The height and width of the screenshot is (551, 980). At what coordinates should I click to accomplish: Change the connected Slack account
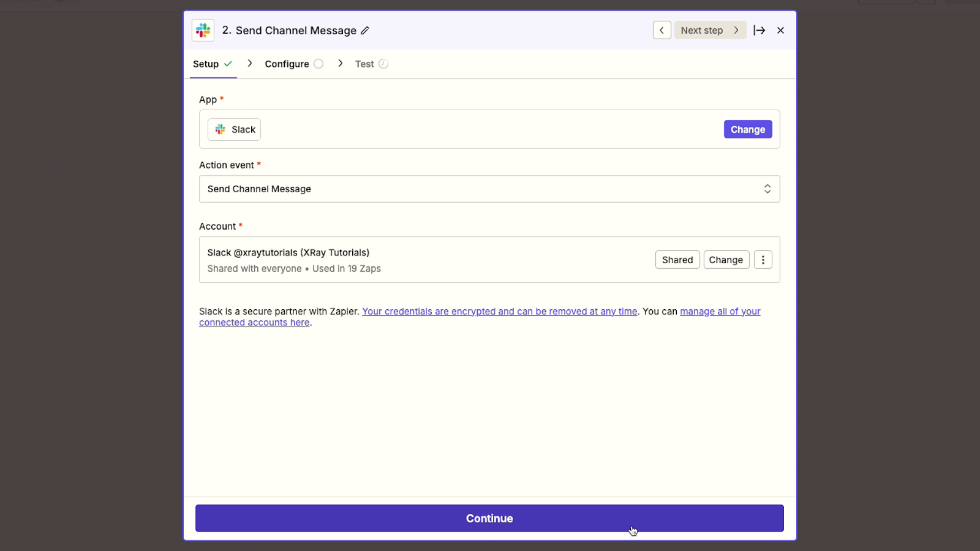point(726,260)
